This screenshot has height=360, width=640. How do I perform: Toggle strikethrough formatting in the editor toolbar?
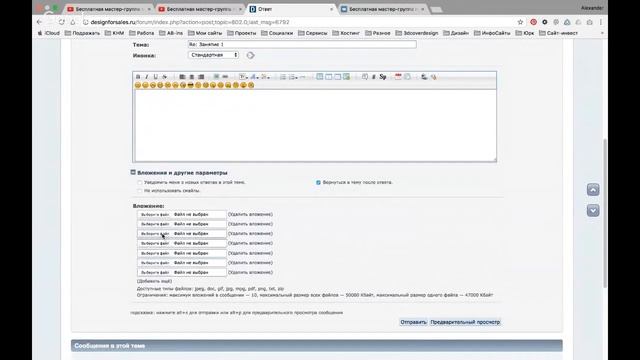point(164,77)
